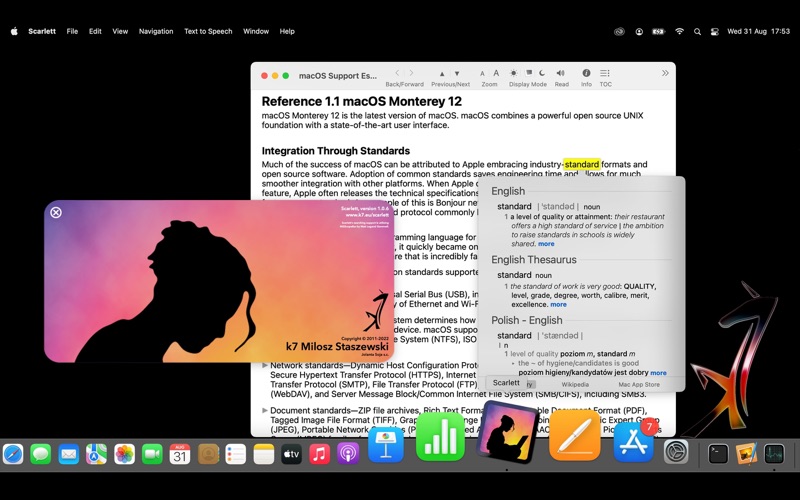This screenshot has width=800, height=500.
Task: Open www.k7.eu/scarlett link on splash
Action: pyautogui.click(x=367, y=215)
